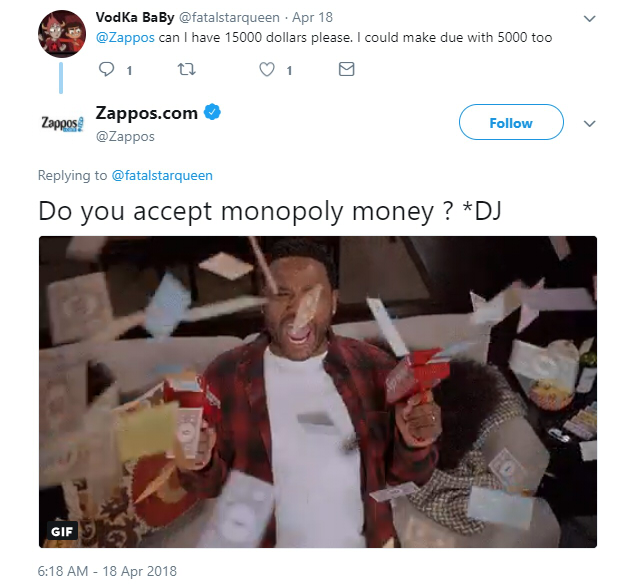Retweet VodKa BaBy's tweet
The width and height of the screenshot is (635, 586).
(187, 69)
